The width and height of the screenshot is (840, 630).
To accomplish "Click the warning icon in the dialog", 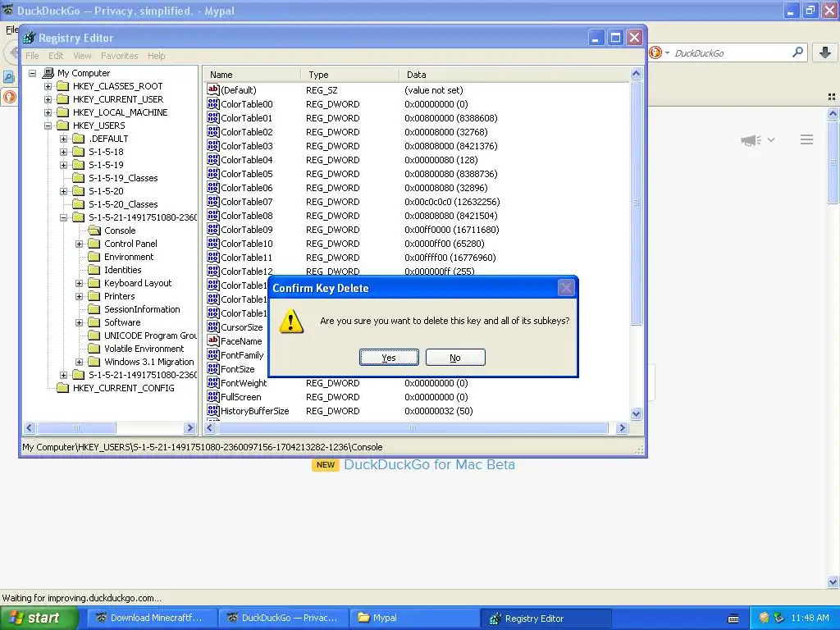I will pos(291,321).
